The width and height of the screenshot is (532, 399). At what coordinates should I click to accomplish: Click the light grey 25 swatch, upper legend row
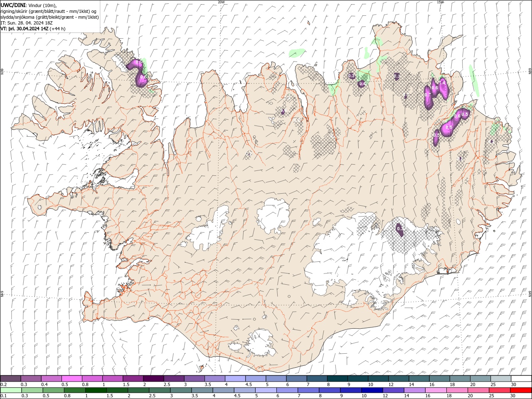click(501, 378)
